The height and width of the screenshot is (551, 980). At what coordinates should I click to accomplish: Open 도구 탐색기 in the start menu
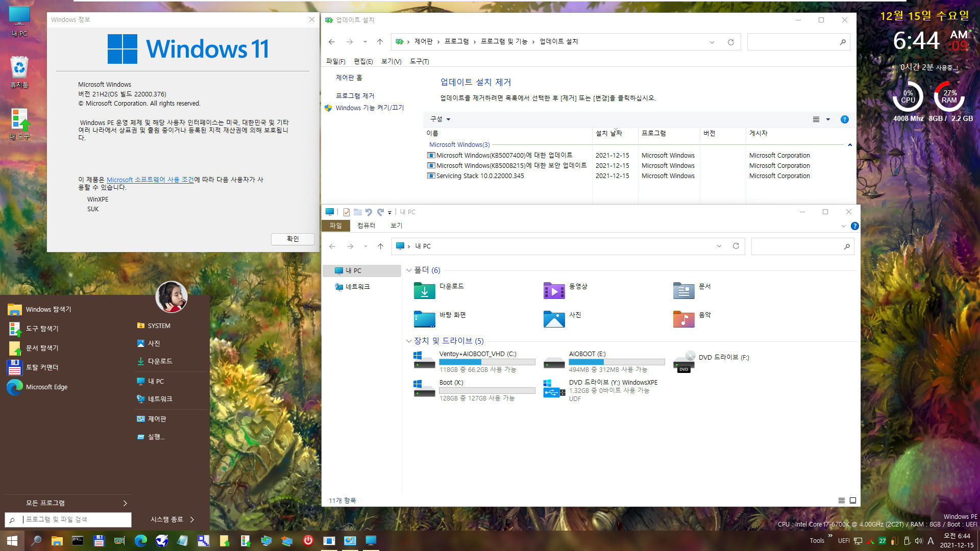click(x=34, y=329)
